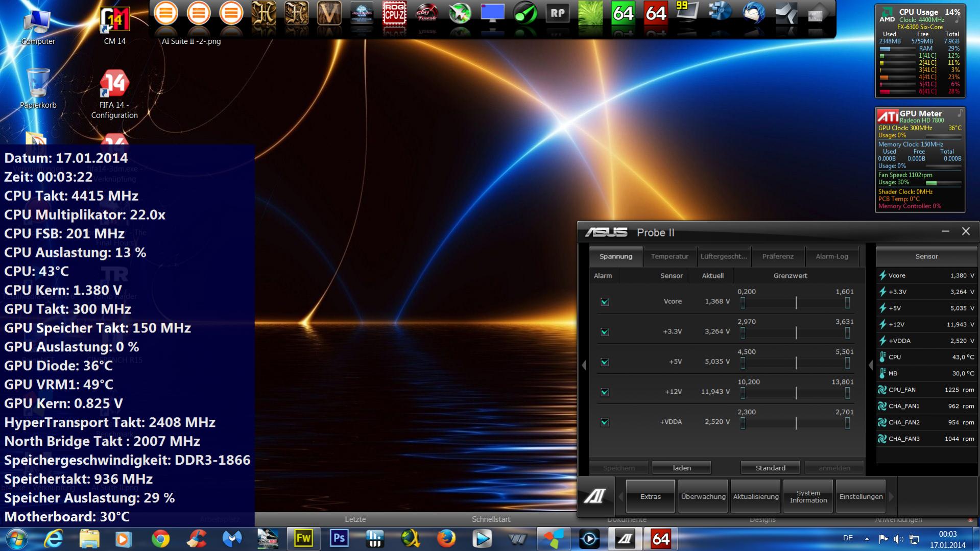Select the MB 30,0 °C sensor row
Viewport: 980px width, 551px height.
click(x=926, y=373)
